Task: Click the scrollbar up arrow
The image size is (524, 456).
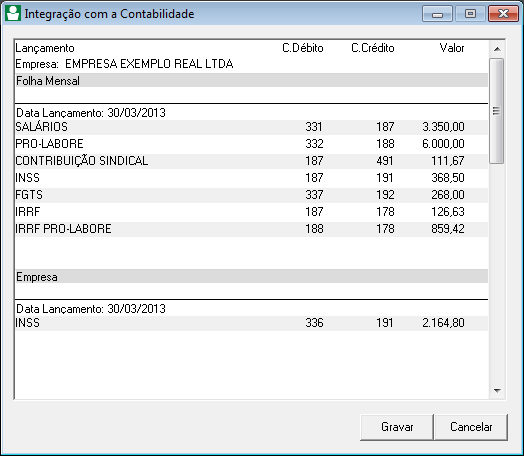Action: click(497, 49)
